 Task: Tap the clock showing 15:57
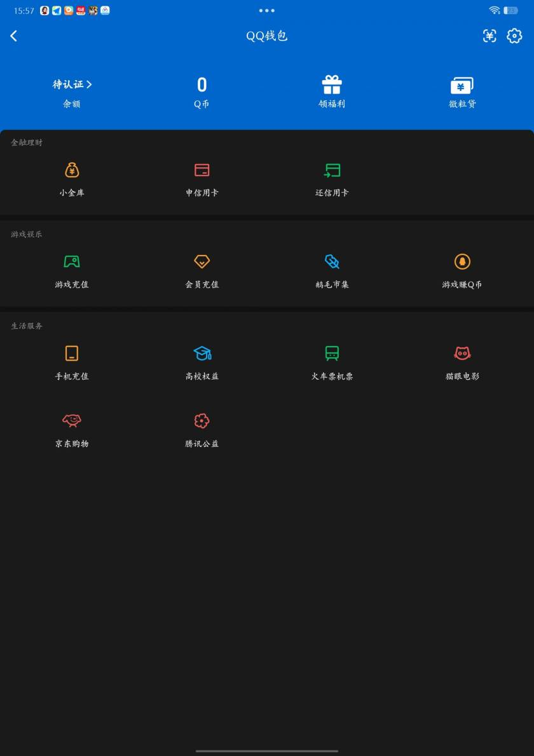24,11
